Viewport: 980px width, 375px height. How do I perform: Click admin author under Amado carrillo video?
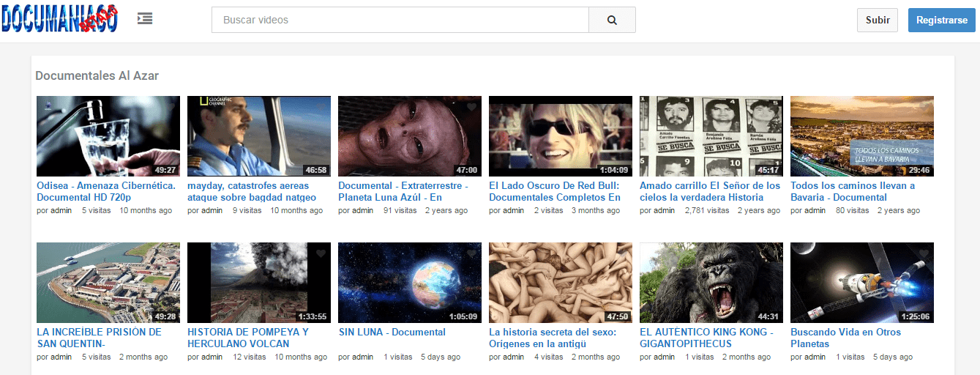pyautogui.click(x=664, y=210)
